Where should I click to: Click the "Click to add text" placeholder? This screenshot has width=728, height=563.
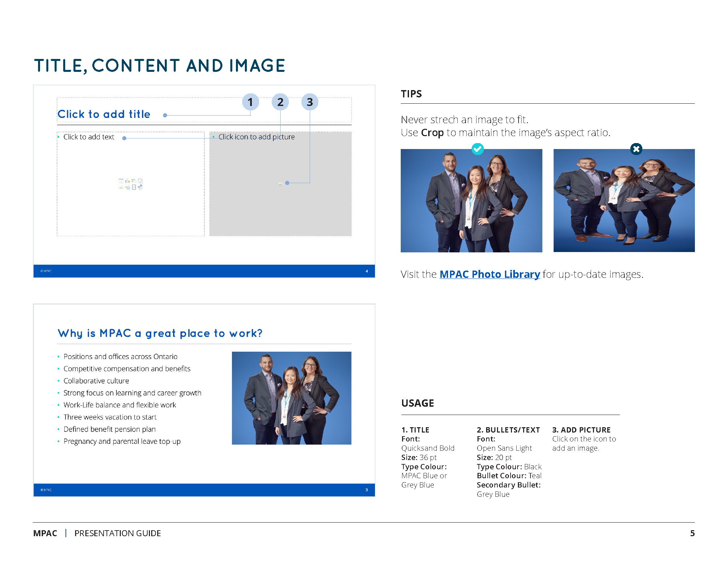click(89, 137)
